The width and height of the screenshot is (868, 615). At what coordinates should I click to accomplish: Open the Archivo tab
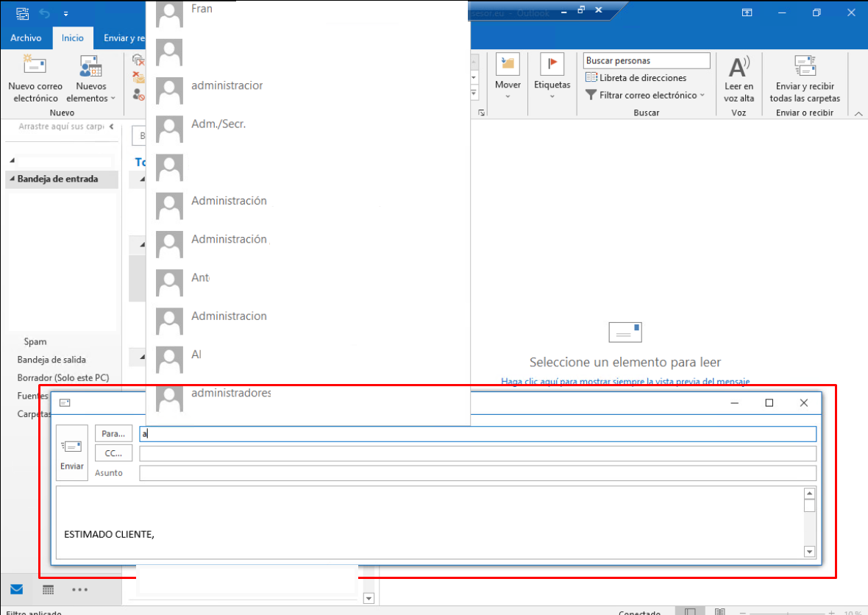26,38
